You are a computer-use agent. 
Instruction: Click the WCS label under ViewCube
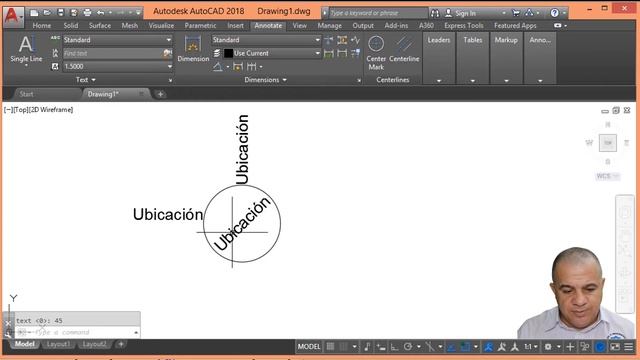coord(607,176)
